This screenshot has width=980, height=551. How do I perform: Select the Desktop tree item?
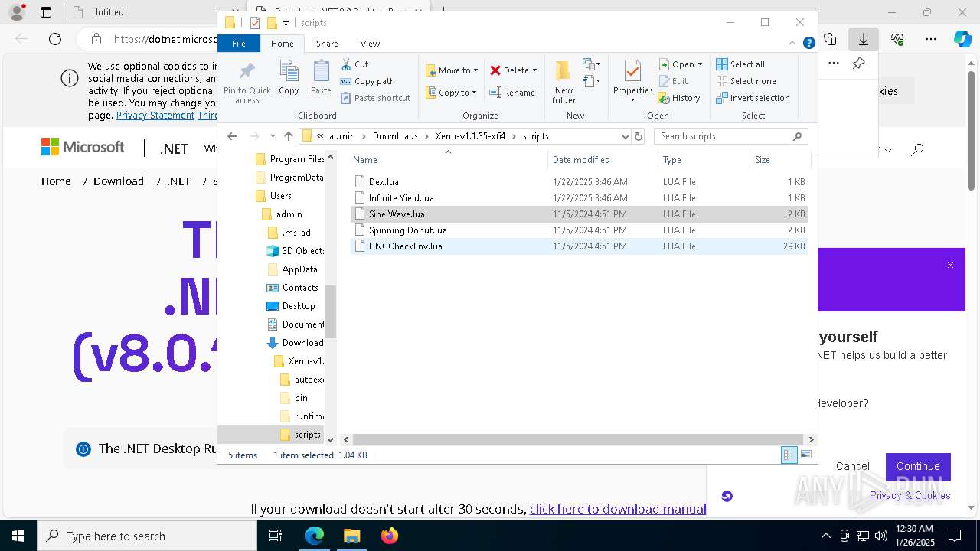291,306
